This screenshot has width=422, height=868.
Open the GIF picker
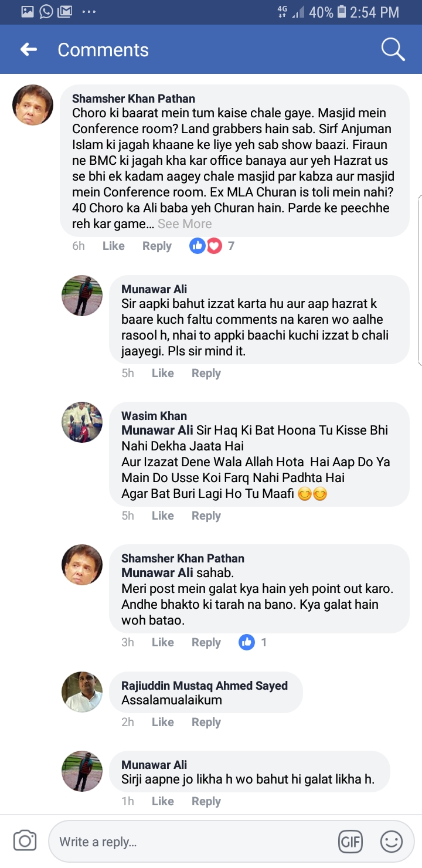tap(350, 842)
